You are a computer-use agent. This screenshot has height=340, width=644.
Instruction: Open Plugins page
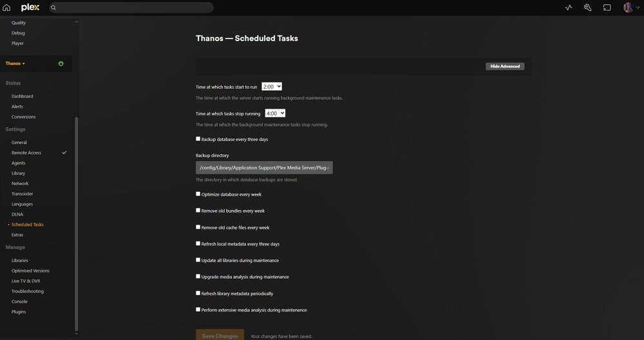point(19,312)
